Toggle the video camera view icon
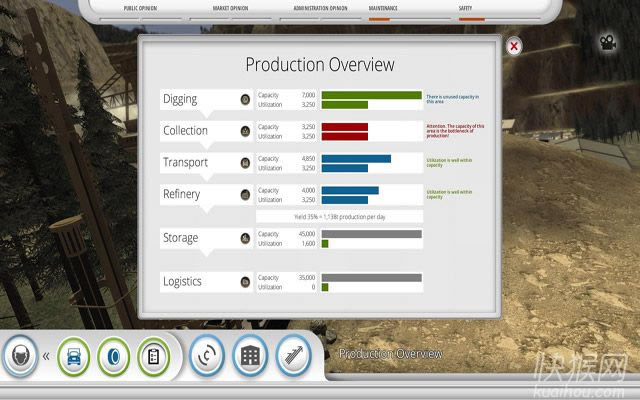The image size is (640, 400). coord(606,42)
